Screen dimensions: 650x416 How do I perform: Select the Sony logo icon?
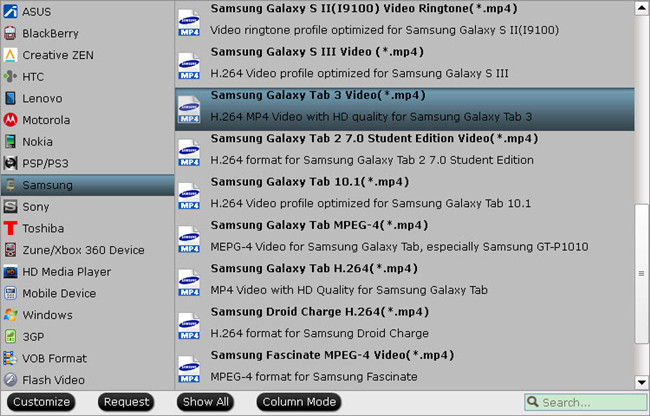point(10,206)
